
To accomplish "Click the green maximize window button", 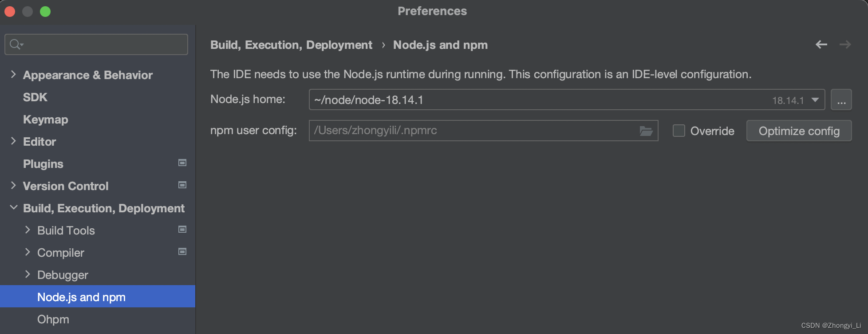I will (45, 12).
